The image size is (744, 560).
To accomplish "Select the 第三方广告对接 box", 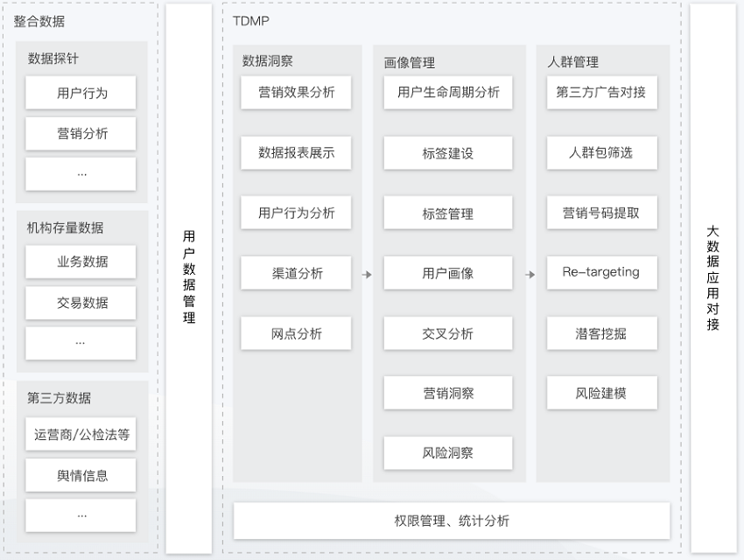I will (x=601, y=93).
